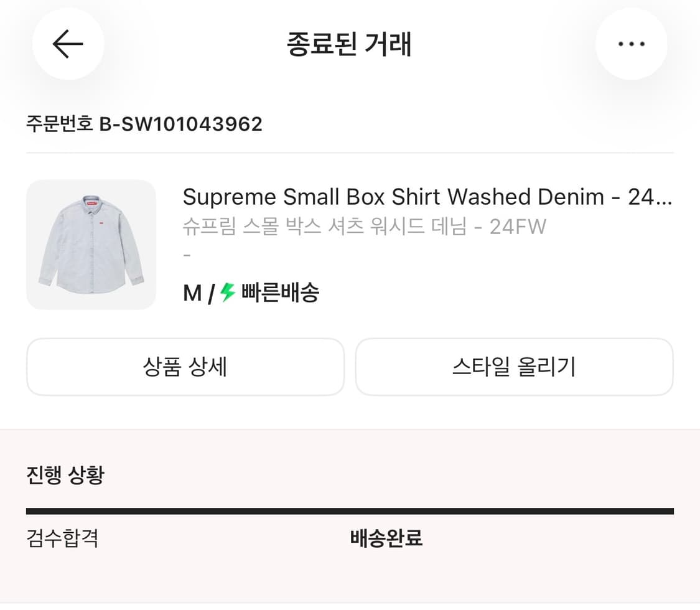Viewport: 700px width, 610px height.
Task: Open 상품 상세 product details
Action: [x=185, y=367]
